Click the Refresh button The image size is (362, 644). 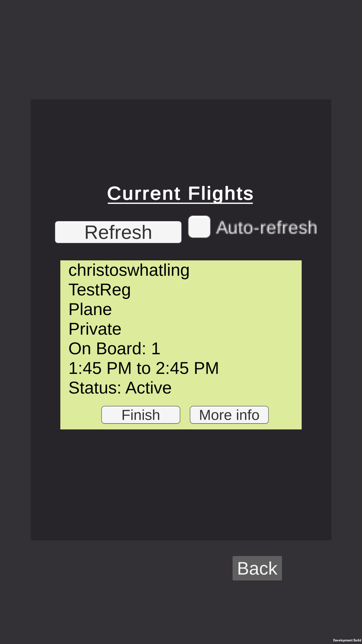point(118,232)
